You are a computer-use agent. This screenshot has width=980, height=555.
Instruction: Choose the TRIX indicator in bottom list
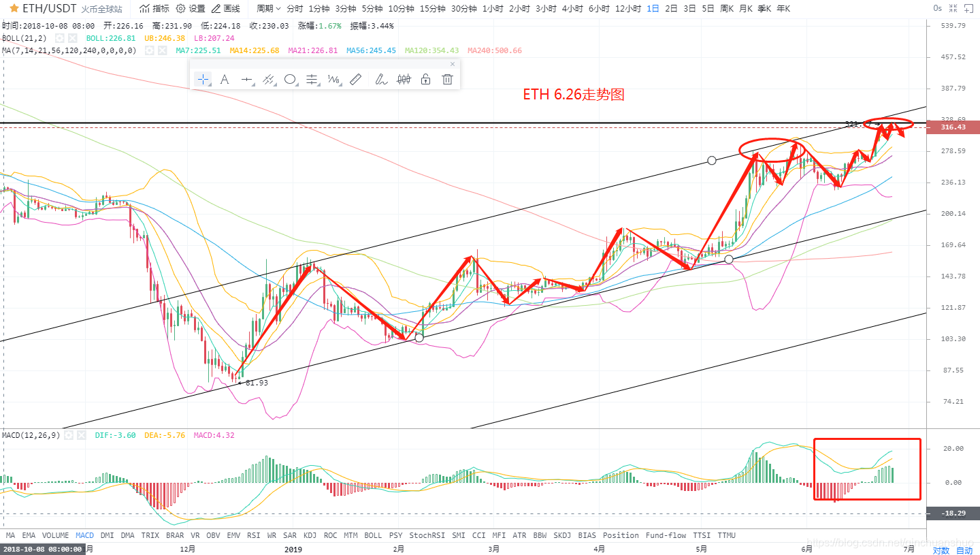[x=150, y=535]
